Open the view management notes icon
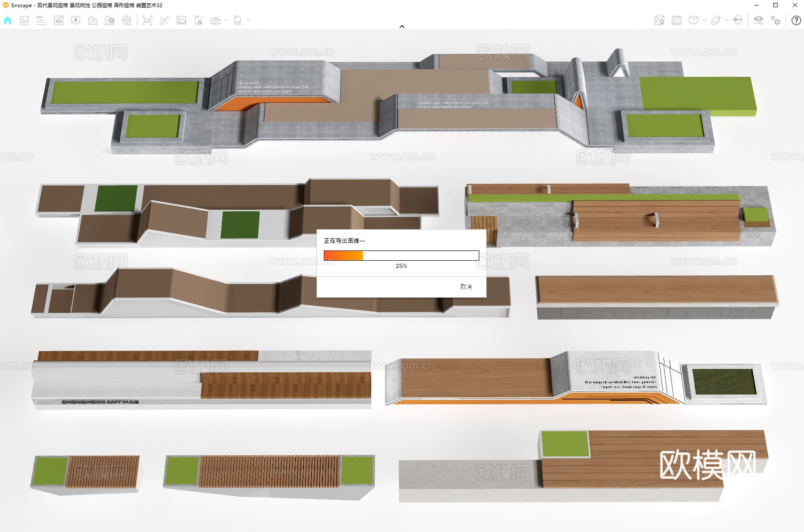This screenshot has width=804, height=532. [x=25, y=21]
